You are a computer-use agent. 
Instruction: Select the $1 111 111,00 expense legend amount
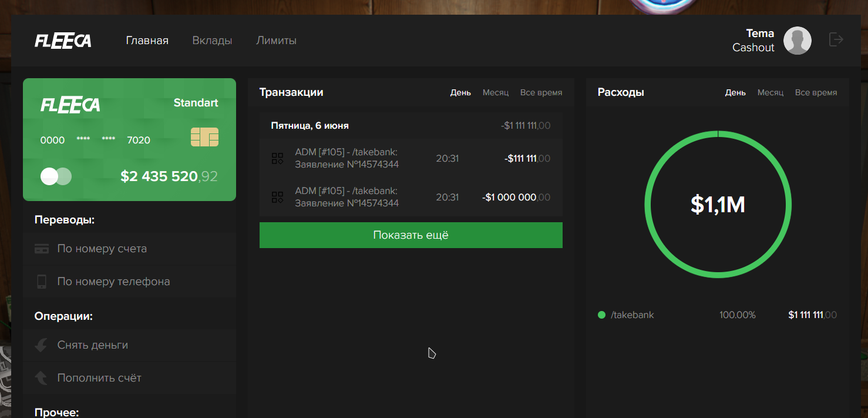click(x=812, y=315)
